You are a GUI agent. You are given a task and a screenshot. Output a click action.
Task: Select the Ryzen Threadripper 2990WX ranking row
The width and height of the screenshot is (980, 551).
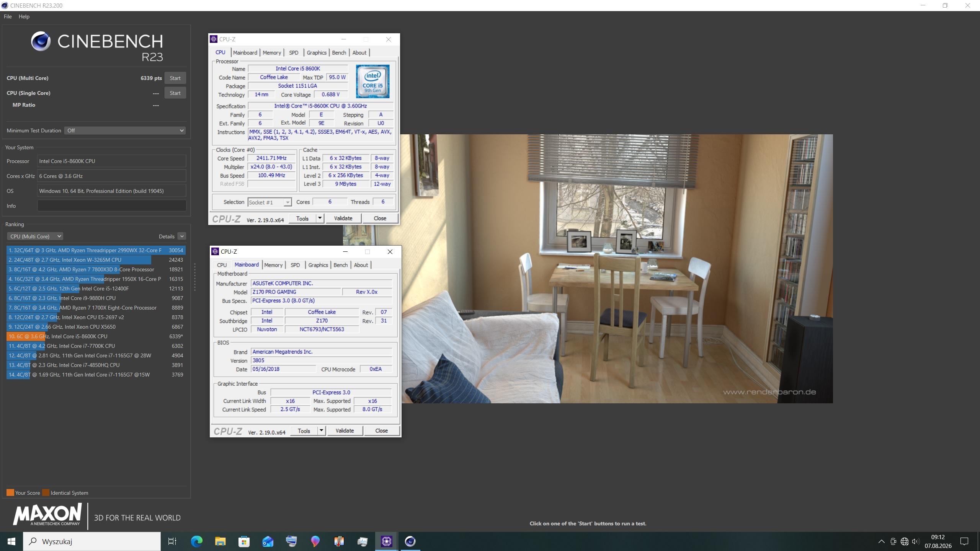pos(96,250)
